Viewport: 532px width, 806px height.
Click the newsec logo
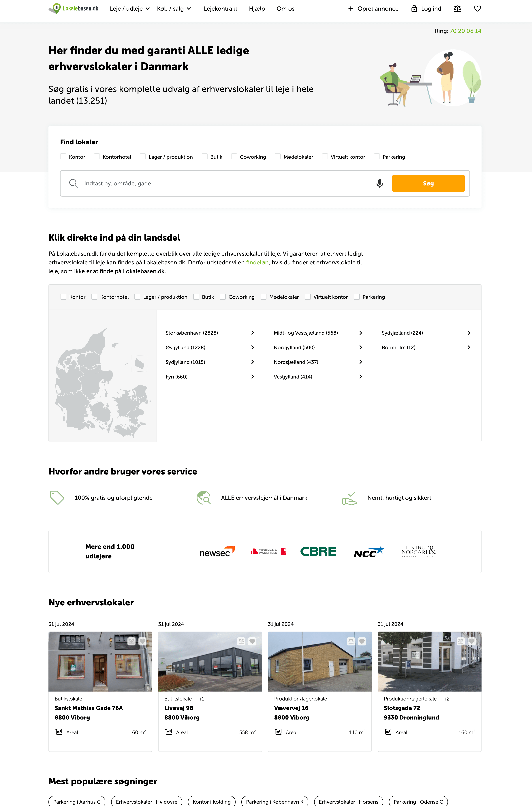pyautogui.click(x=217, y=552)
